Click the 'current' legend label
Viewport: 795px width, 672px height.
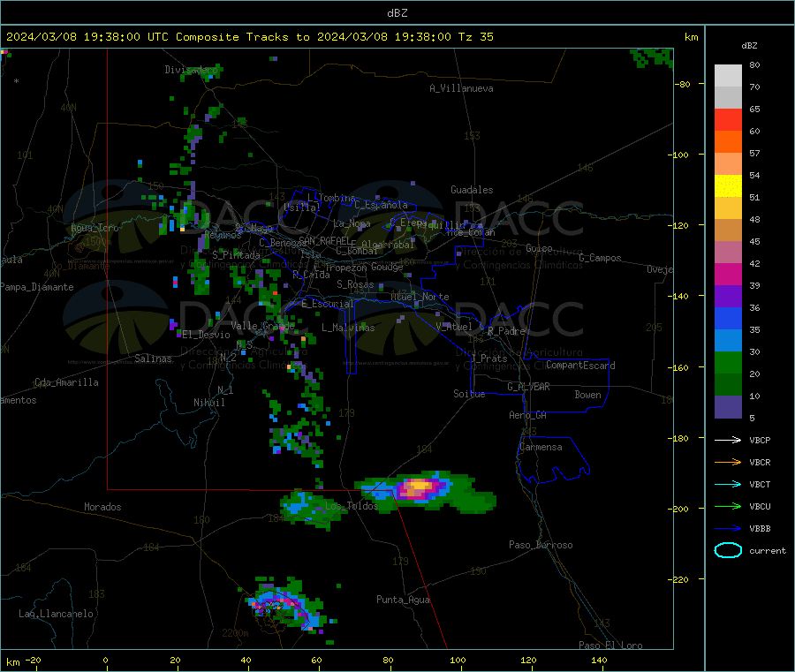click(x=767, y=550)
